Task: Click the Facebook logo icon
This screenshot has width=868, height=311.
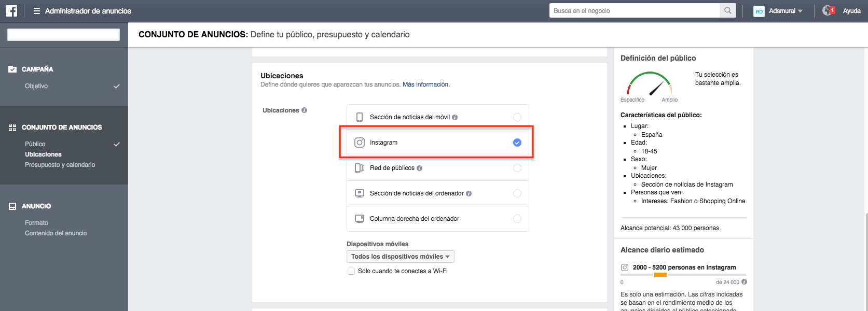Action: (x=11, y=11)
